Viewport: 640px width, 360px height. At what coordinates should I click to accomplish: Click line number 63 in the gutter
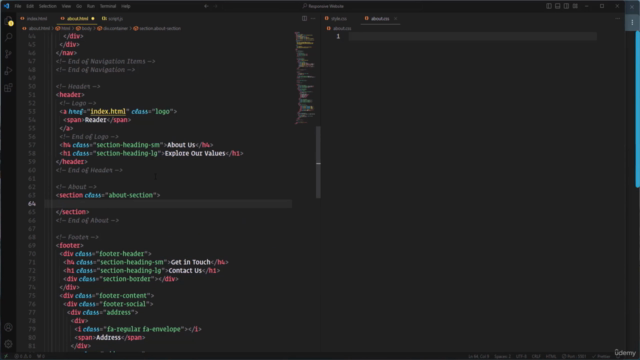(x=32, y=195)
